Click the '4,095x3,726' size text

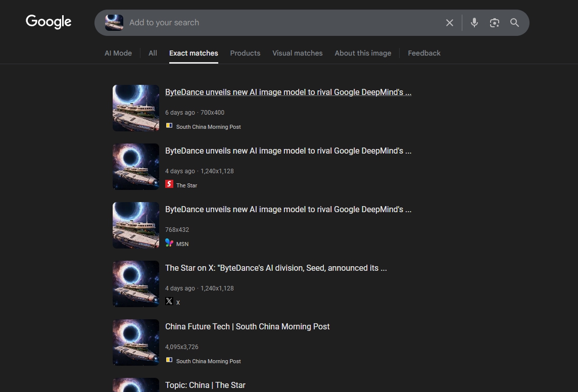pyautogui.click(x=182, y=347)
